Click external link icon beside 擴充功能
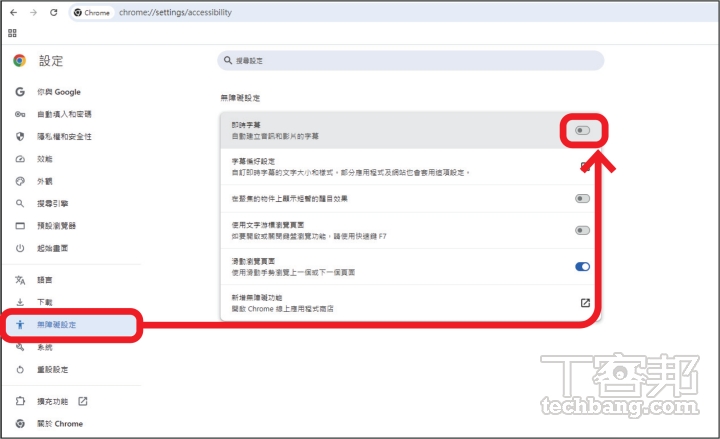720x439 pixels. click(x=83, y=401)
